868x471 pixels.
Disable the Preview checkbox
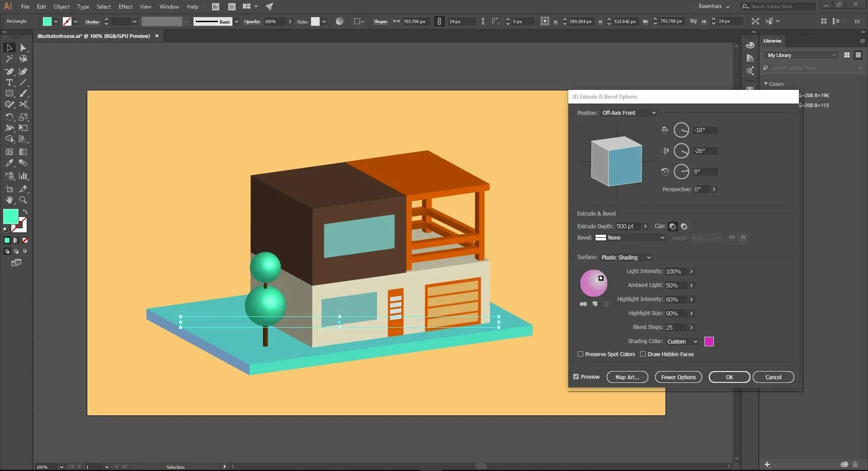click(x=576, y=377)
